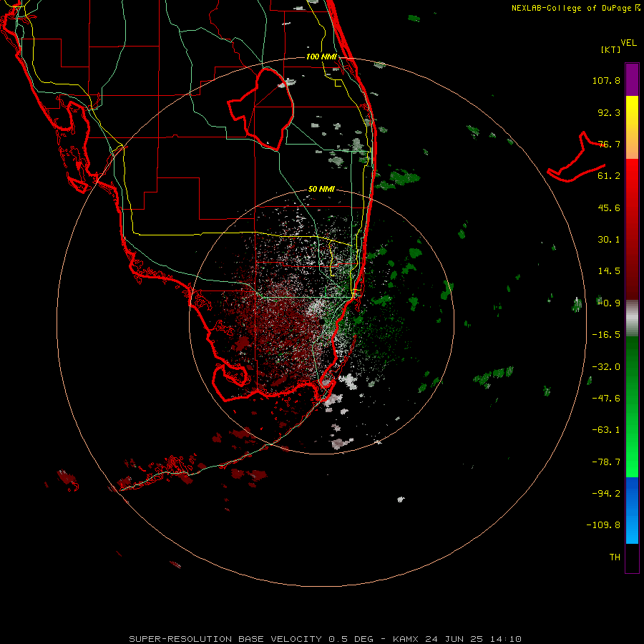Click the Grand Bahama island outline

576,157
